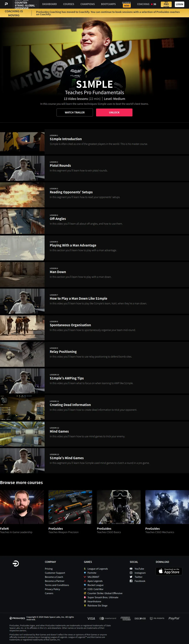Click the Counter Strike footer game icon

85,593
